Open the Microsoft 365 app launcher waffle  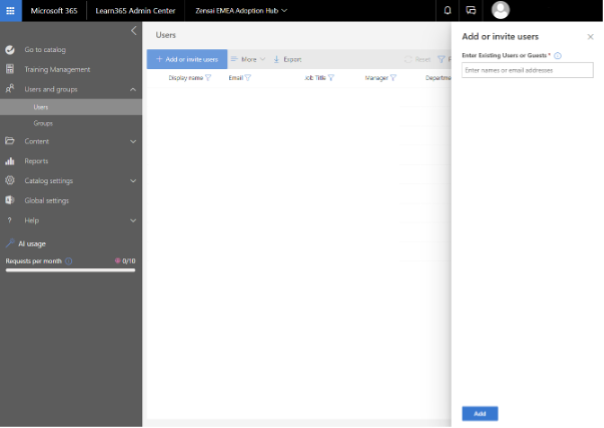(x=10, y=10)
